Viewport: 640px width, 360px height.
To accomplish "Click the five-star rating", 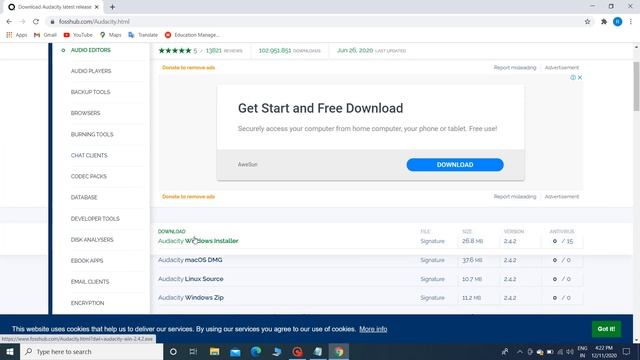I will click(175, 51).
